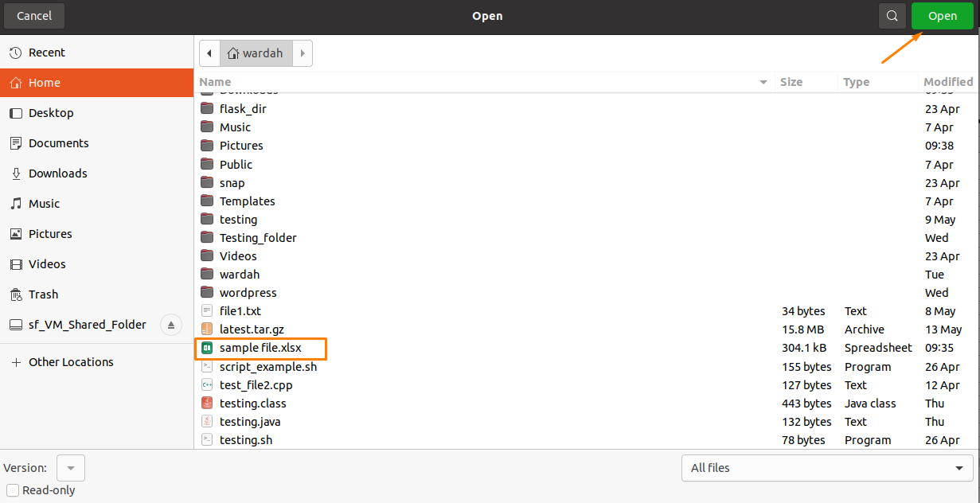
Task: Click the Recent clock icon in sidebar
Action: pyautogui.click(x=15, y=53)
